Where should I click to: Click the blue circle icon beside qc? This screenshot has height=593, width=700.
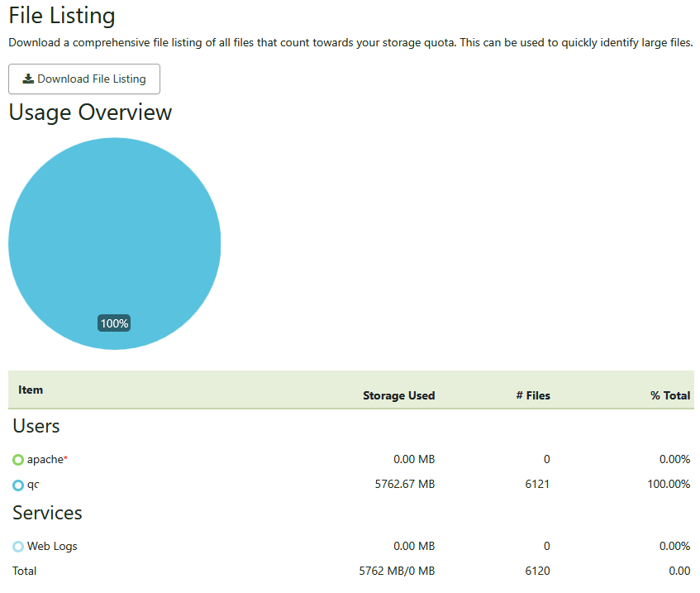(18, 485)
